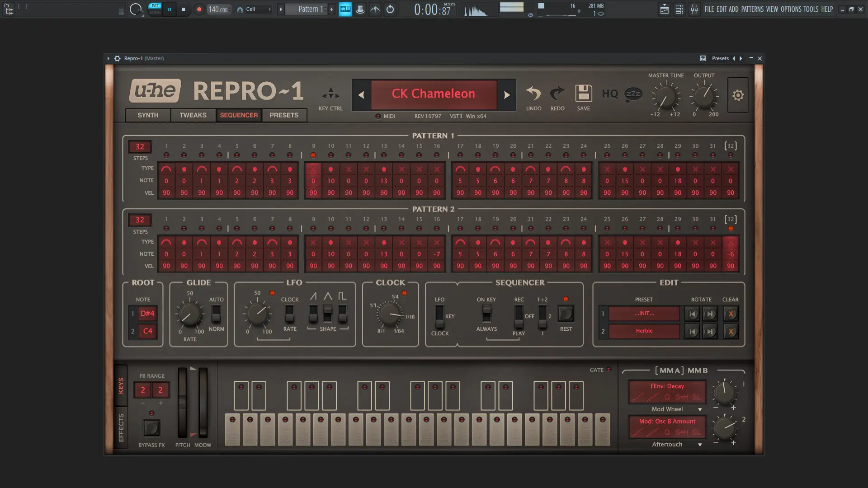The width and height of the screenshot is (868, 488).
Task: Toggle the zzz sleep mode icon
Action: tap(633, 94)
